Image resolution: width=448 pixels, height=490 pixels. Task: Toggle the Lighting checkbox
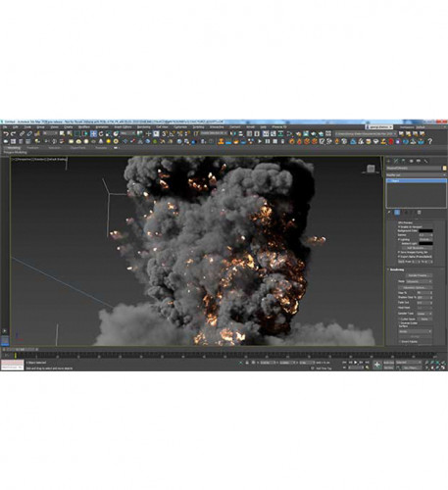[x=399, y=239]
